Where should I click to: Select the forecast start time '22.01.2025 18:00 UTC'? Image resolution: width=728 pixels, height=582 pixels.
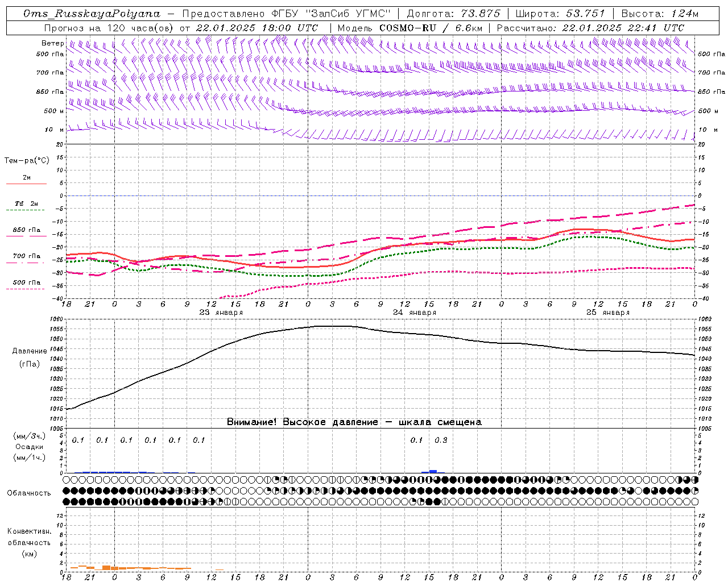[x=257, y=28]
